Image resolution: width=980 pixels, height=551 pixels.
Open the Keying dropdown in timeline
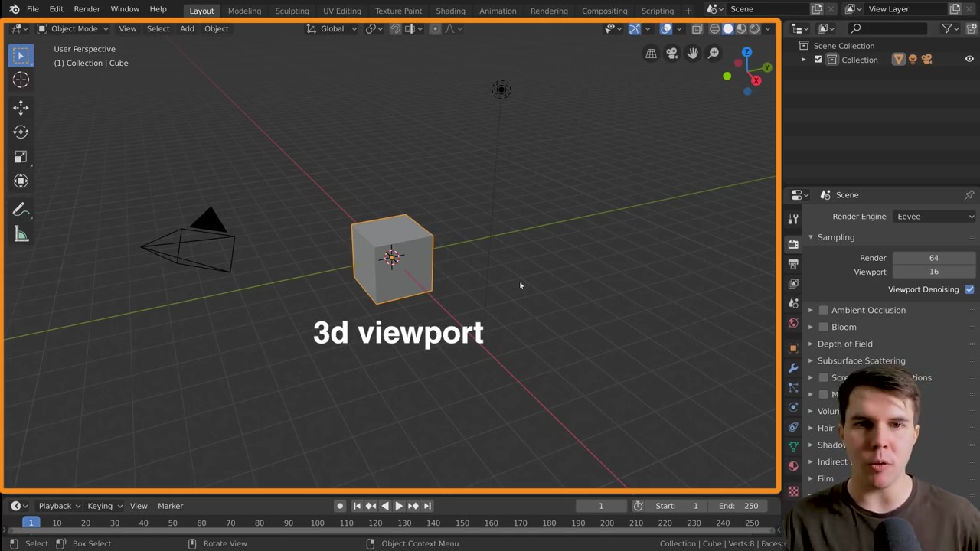point(105,506)
